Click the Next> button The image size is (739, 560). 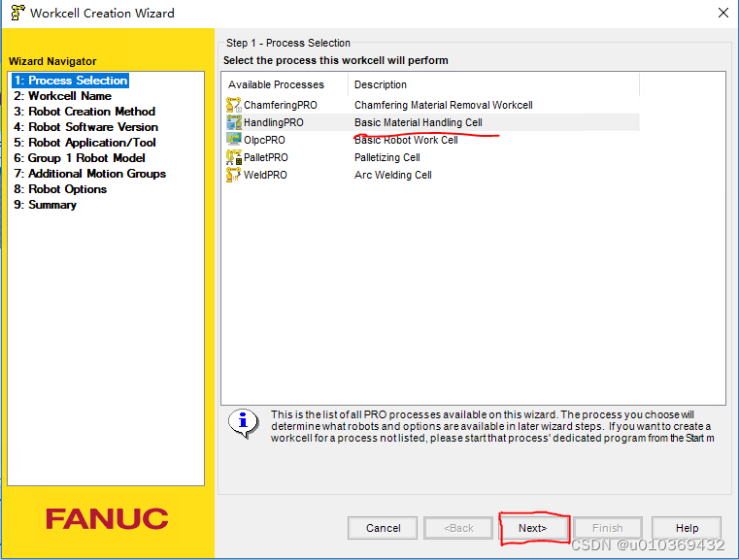(532, 528)
